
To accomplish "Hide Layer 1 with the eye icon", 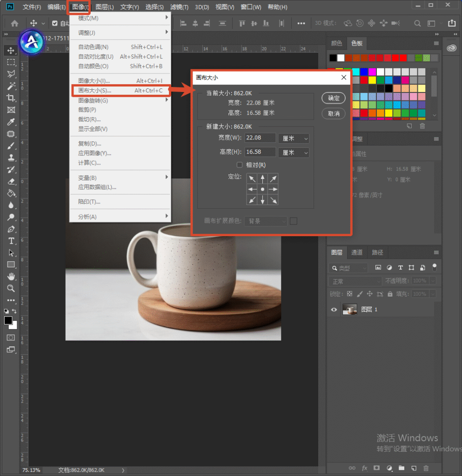I will click(x=334, y=310).
